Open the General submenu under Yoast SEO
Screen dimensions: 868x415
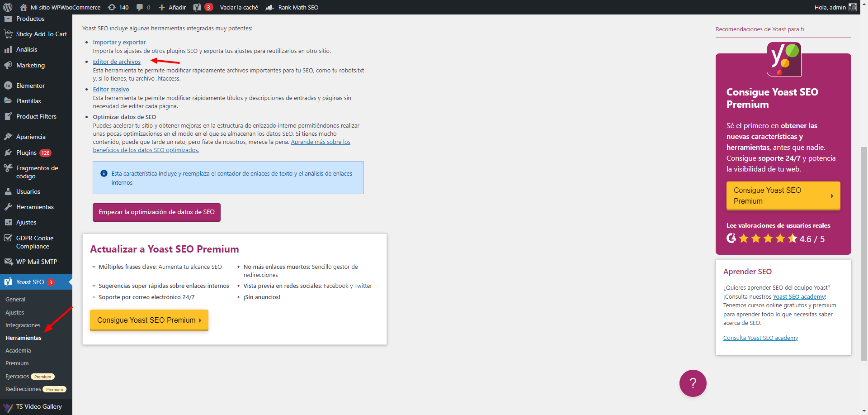pyautogui.click(x=15, y=299)
